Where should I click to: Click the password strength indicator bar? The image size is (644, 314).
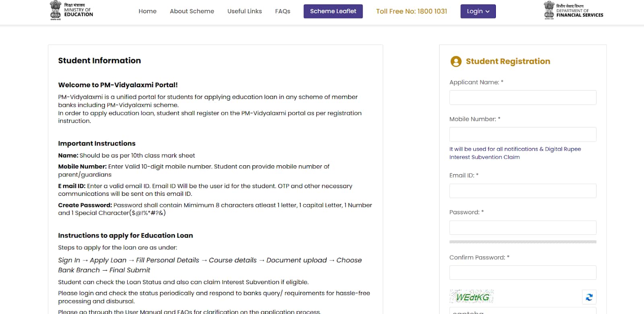tap(522, 242)
